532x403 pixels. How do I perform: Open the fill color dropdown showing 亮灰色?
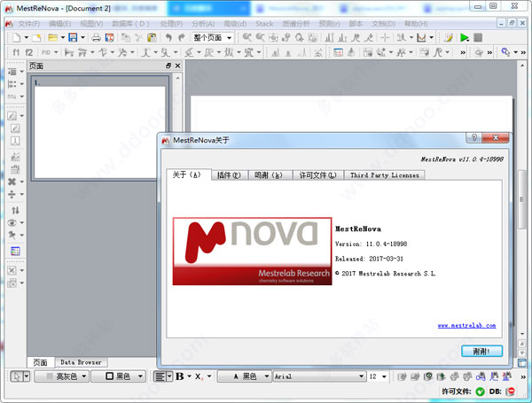click(62, 376)
